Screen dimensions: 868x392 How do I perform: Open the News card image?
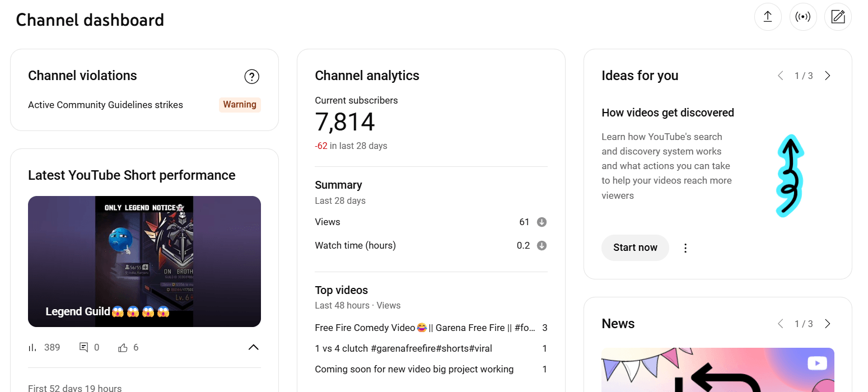pos(718,370)
